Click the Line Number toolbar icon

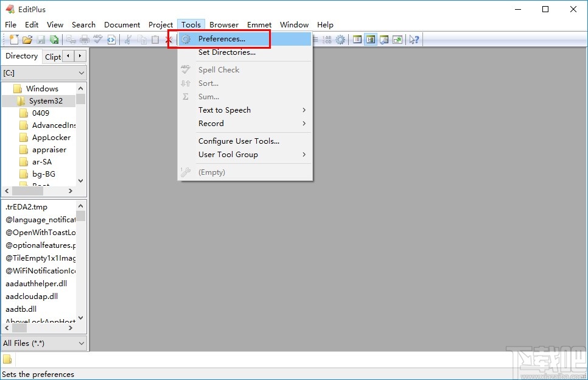point(327,40)
